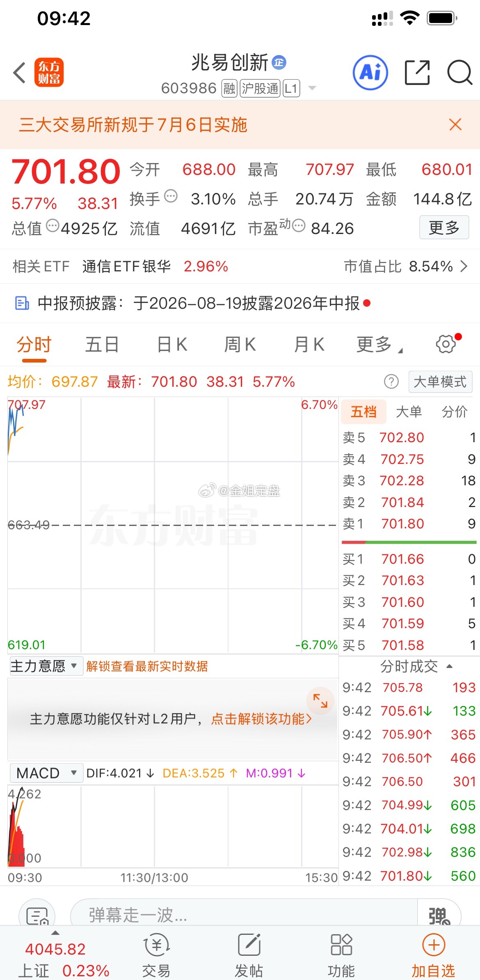Tap the question mark help icon

point(391,382)
